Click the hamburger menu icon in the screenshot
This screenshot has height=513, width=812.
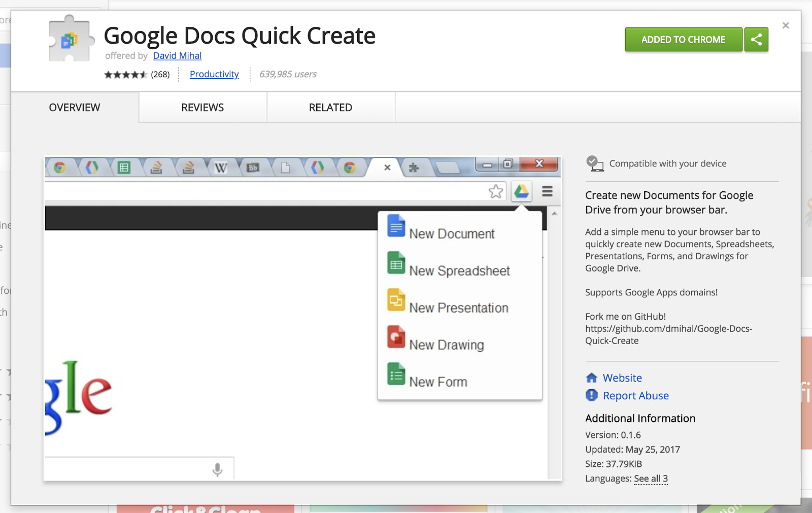547,191
